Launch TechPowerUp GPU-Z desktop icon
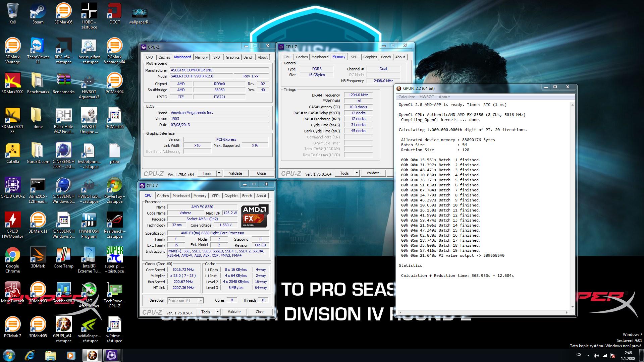The image size is (644, 362). tap(114, 295)
